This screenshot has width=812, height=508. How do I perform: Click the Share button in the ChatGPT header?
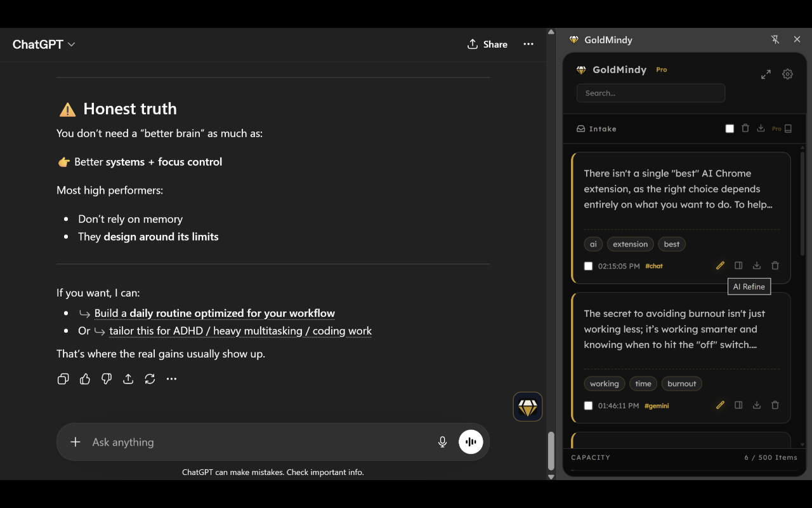coord(487,44)
